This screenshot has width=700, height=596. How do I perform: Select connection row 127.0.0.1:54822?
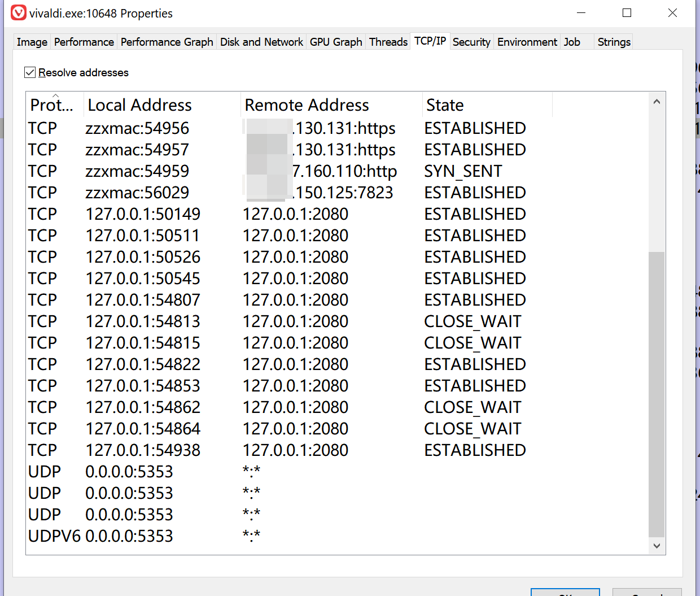click(x=338, y=364)
